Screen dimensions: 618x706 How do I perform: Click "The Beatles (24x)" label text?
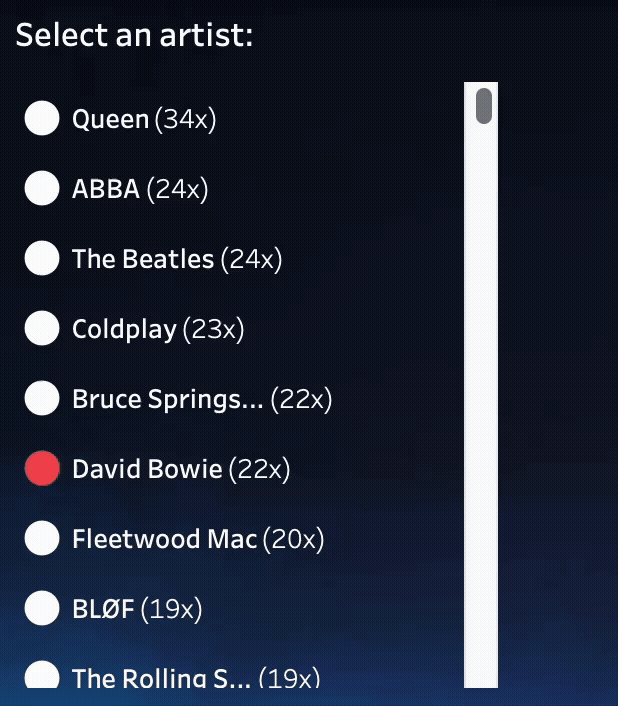tap(177, 259)
